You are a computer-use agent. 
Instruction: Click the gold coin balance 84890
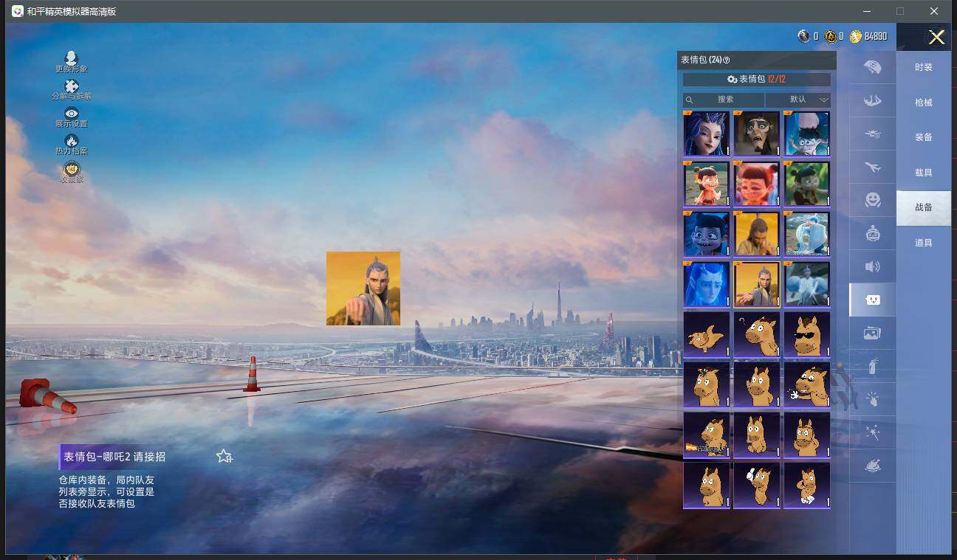click(x=868, y=36)
